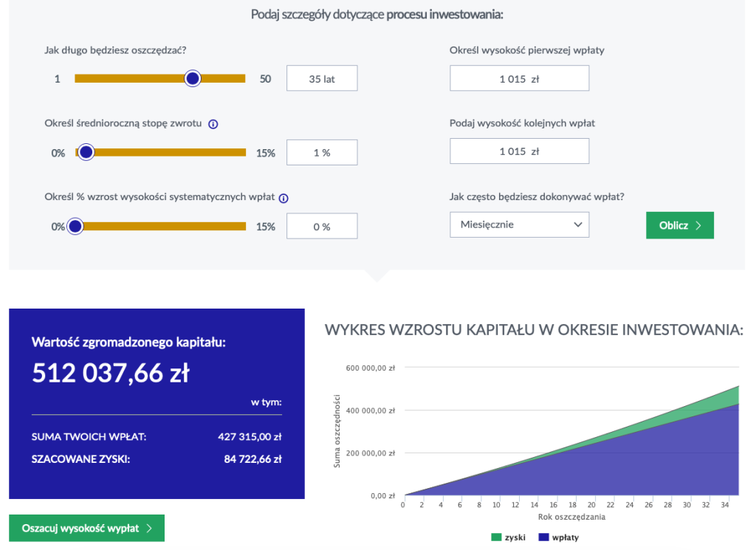The image size is (756, 550).
Task: Click the first deposit amount field
Action: [x=519, y=78]
